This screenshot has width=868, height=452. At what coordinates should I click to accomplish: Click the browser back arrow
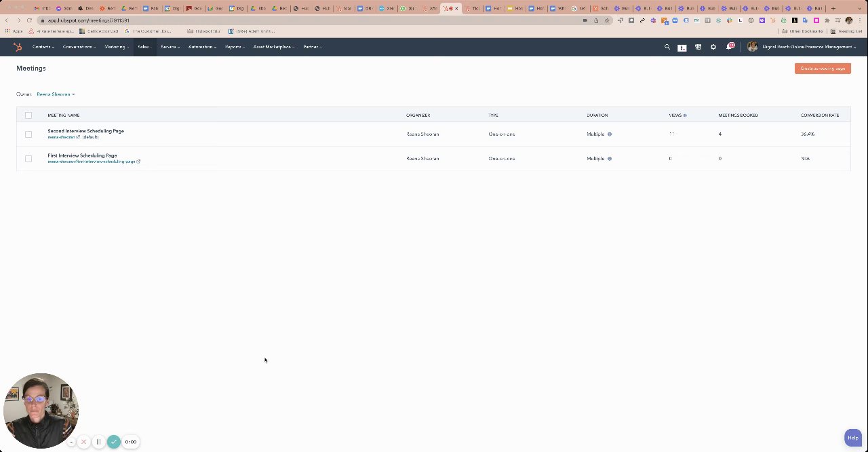(x=7, y=20)
